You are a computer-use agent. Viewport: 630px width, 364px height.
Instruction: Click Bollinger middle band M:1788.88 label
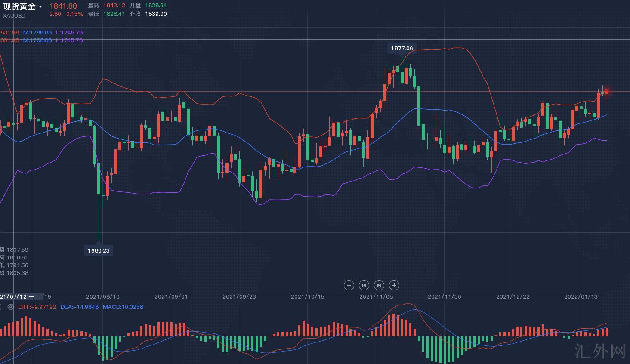(37, 33)
